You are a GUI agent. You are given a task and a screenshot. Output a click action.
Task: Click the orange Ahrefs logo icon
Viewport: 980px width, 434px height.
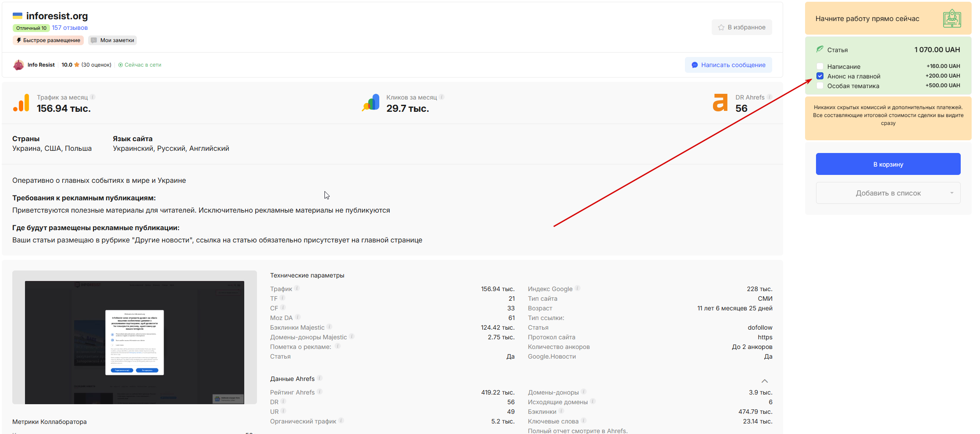pos(720,103)
